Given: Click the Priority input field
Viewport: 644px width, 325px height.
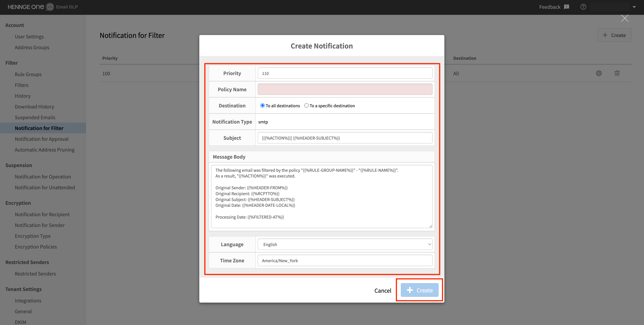Looking at the screenshot, I should click(345, 73).
